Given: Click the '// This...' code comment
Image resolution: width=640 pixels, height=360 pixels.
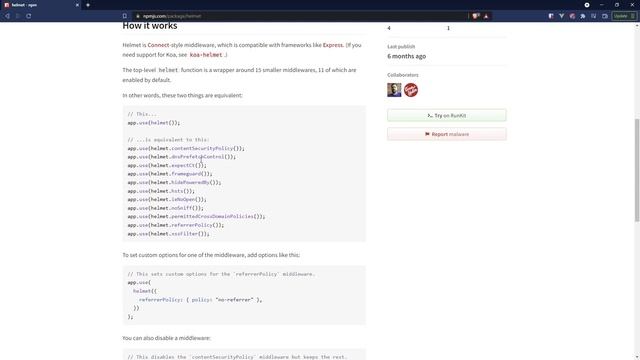Looking at the screenshot, I should (x=142, y=114).
